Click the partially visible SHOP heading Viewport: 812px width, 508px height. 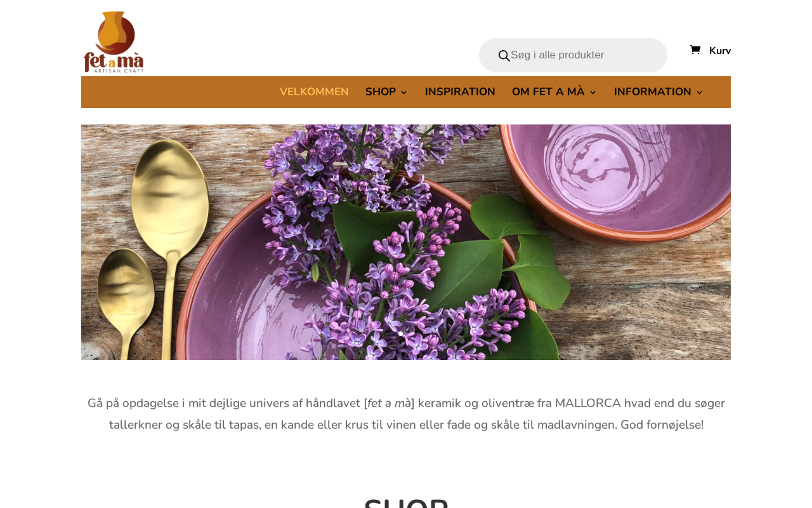[x=406, y=502]
